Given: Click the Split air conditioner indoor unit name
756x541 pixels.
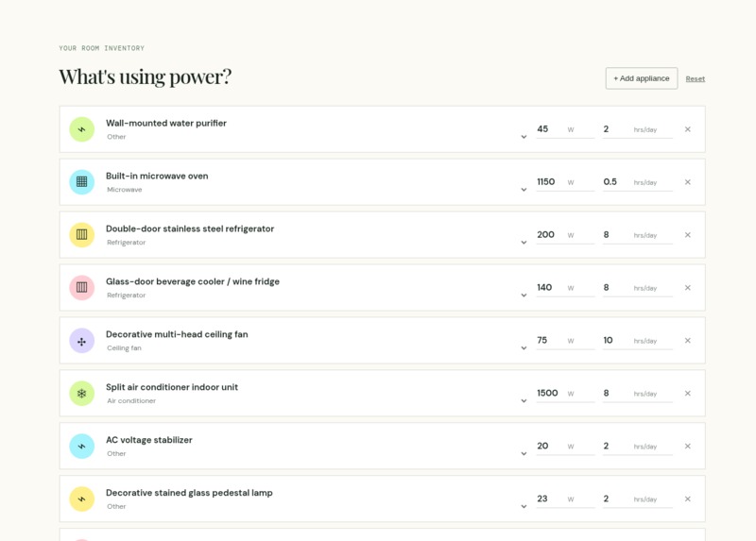Looking at the screenshot, I should (172, 387).
